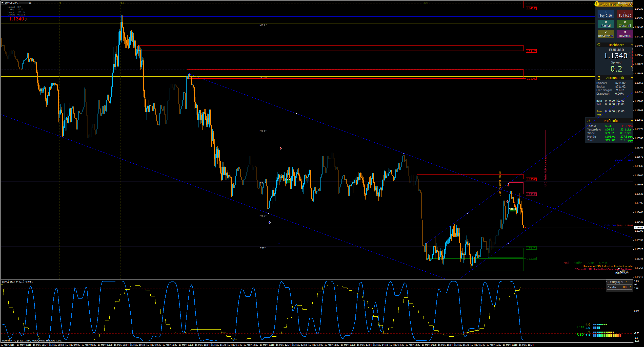
Task: Click the 15 May 16:34 time axis label
Action: point(526,345)
